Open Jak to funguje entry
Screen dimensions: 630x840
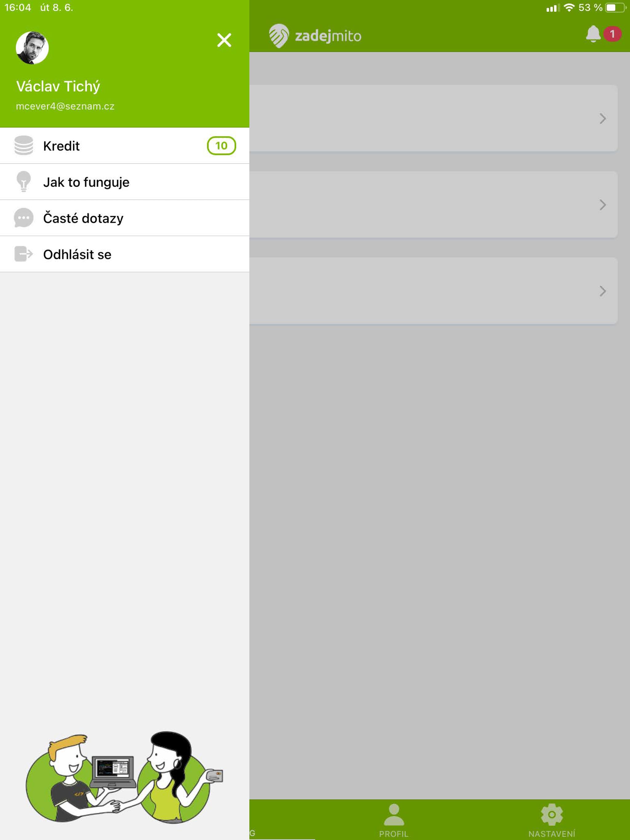click(x=125, y=182)
